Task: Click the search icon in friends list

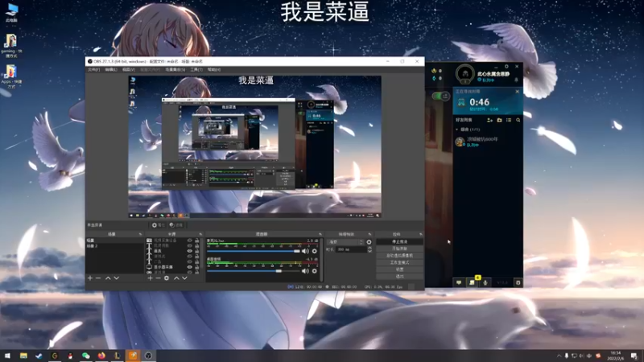Action: tap(518, 120)
